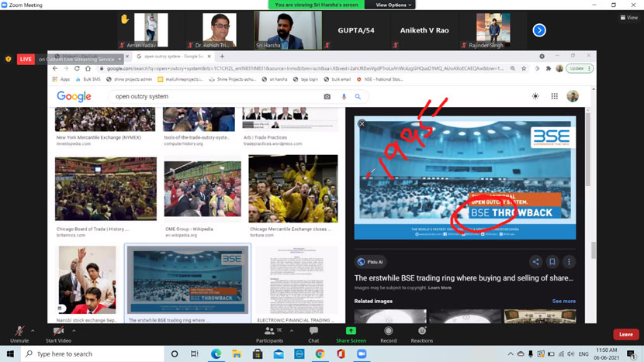Expand the View Options dropdown
The width and height of the screenshot is (644, 362).
(391, 5)
